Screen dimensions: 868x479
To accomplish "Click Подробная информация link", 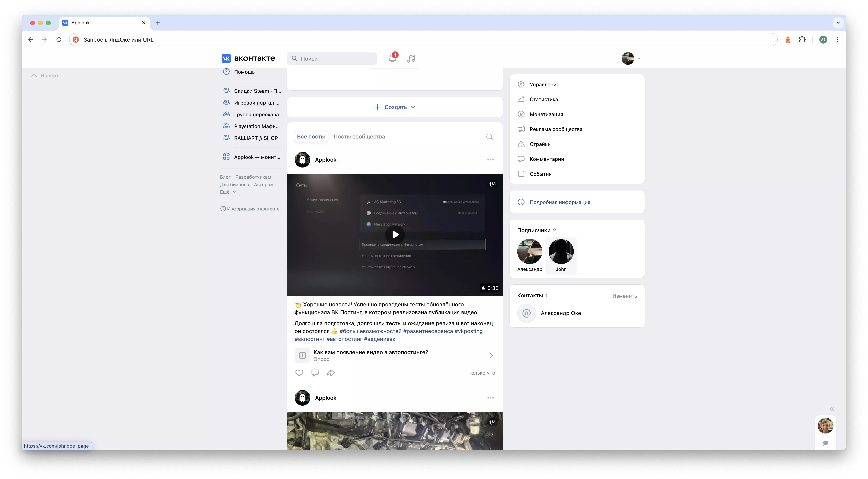I will 560,202.
